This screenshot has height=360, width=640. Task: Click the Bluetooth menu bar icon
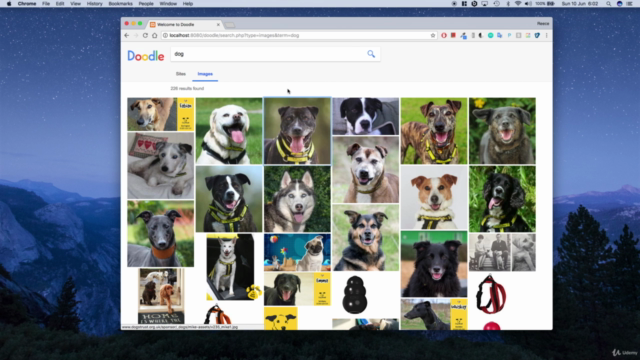(x=508, y=4)
